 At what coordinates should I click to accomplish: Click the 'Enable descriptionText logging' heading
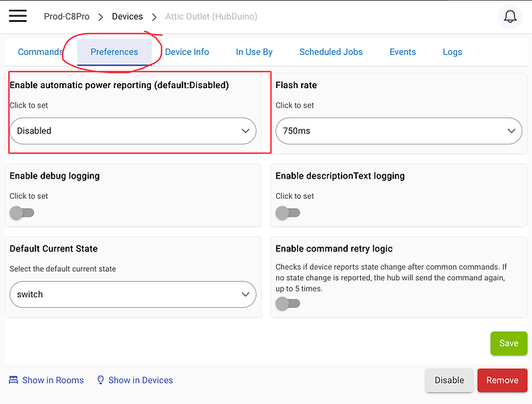pyautogui.click(x=340, y=176)
